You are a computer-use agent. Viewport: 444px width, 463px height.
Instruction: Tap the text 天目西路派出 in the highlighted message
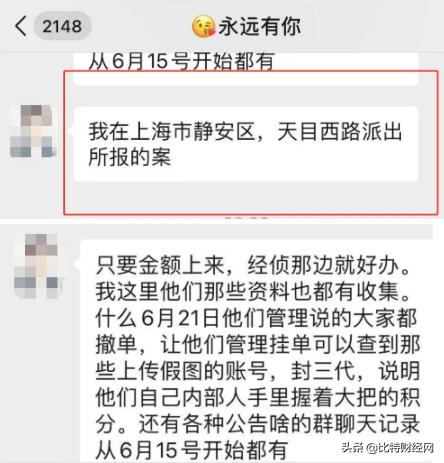coord(339,131)
